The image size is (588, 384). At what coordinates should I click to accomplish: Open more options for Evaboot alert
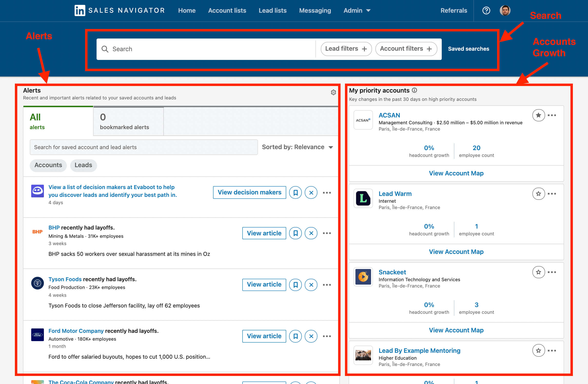click(327, 192)
